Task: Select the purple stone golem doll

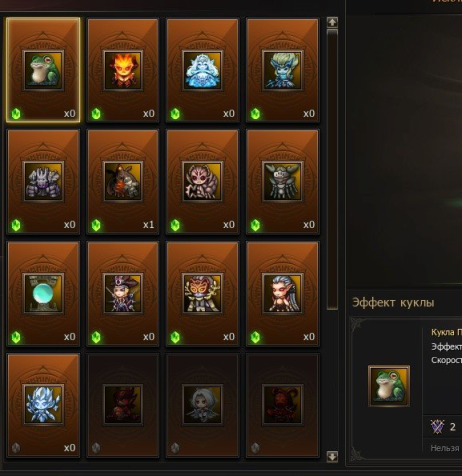Action: (x=43, y=182)
